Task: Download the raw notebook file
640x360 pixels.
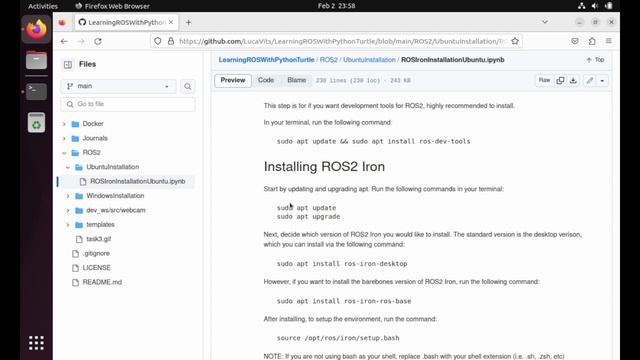Action: pyautogui.click(x=573, y=80)
